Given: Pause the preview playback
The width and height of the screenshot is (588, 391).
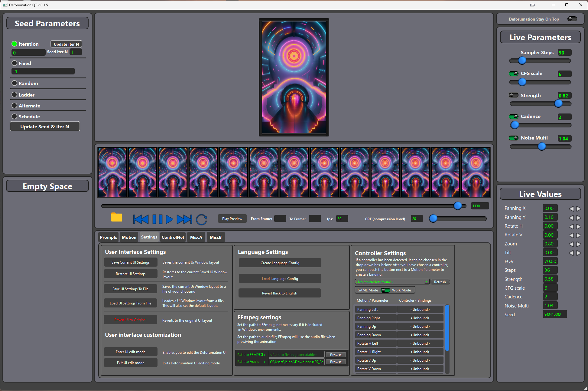Looking at the screenshot, I should click(157, 219).
